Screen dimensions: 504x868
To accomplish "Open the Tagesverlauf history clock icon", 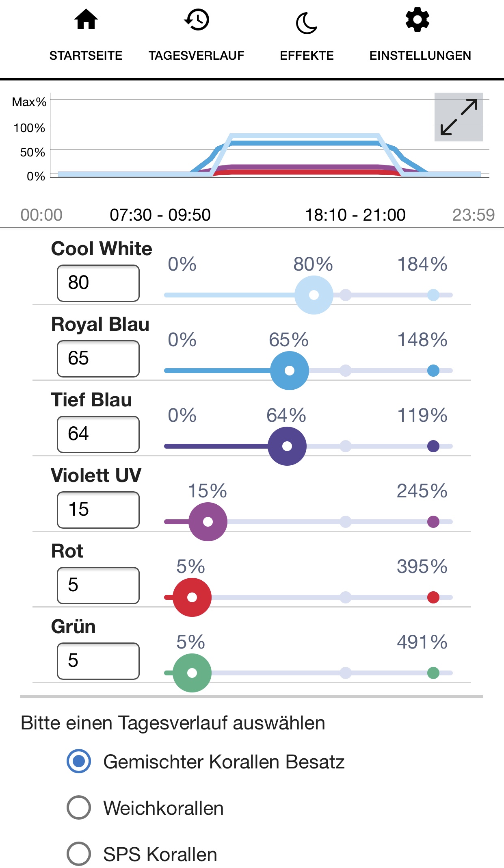I will pyautogui.click(x=197, y=20).
